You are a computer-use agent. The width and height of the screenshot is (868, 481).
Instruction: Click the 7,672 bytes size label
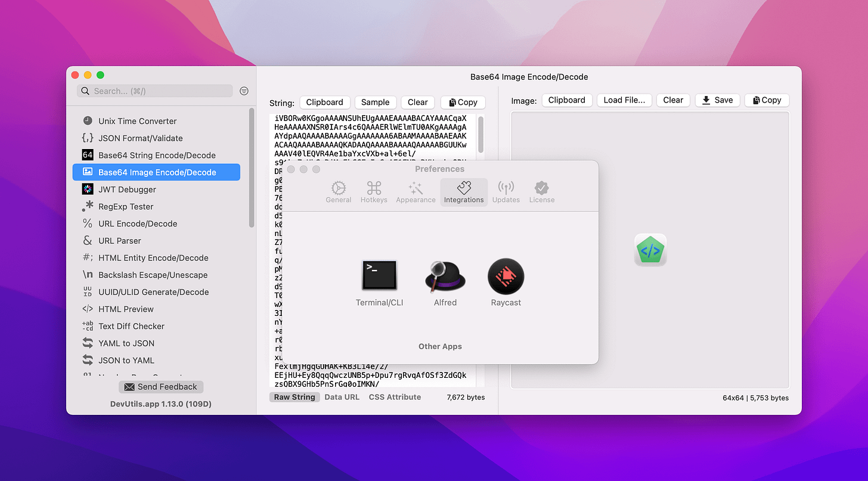466,397
